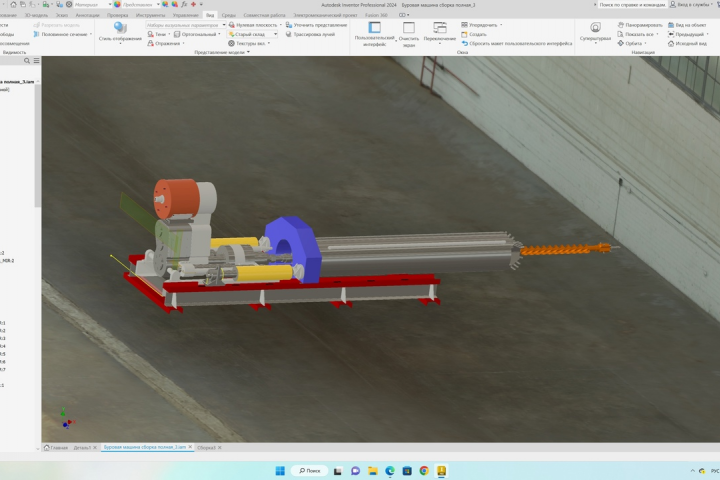
Task: Go to Предыдущий previous view
Action: pos(686,34)
